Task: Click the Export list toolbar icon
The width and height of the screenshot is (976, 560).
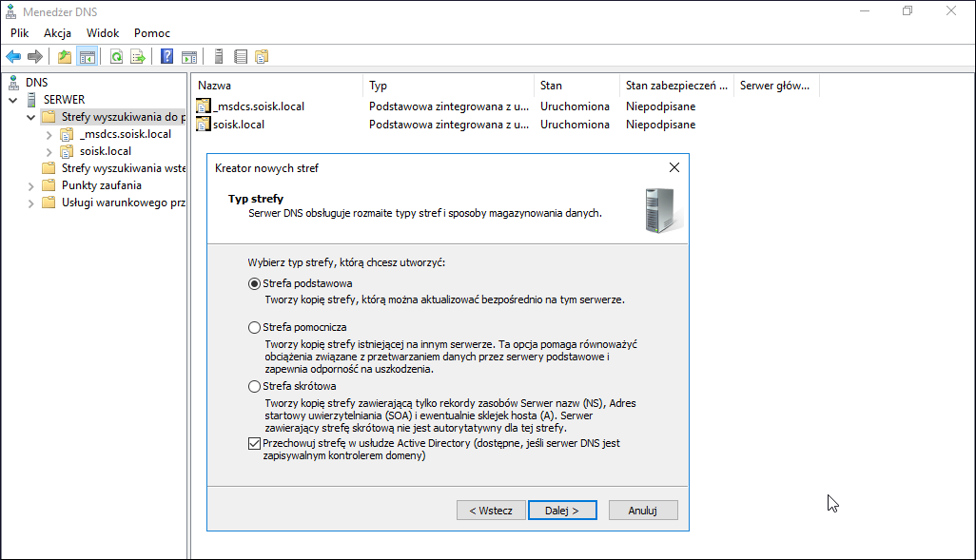Action: coord(138,57)
